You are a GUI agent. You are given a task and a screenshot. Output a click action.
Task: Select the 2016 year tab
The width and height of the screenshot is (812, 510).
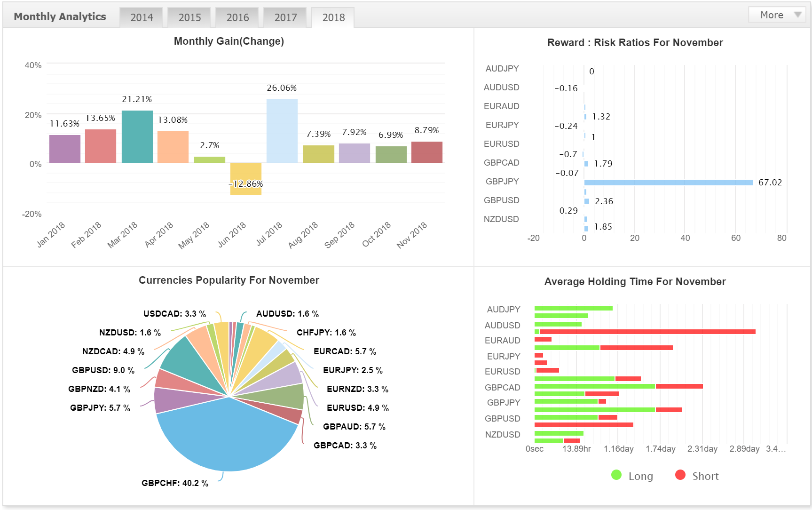tap(237, 17)
